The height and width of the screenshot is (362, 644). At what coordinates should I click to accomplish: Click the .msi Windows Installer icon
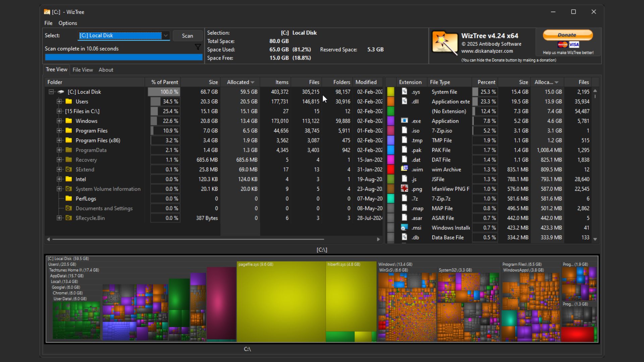405,228
